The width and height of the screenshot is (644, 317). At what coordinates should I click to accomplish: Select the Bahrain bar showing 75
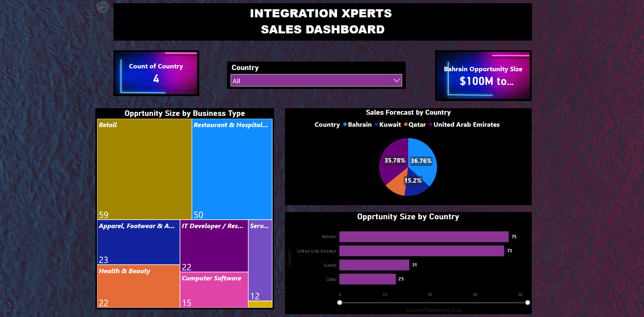tap(424, 237)
